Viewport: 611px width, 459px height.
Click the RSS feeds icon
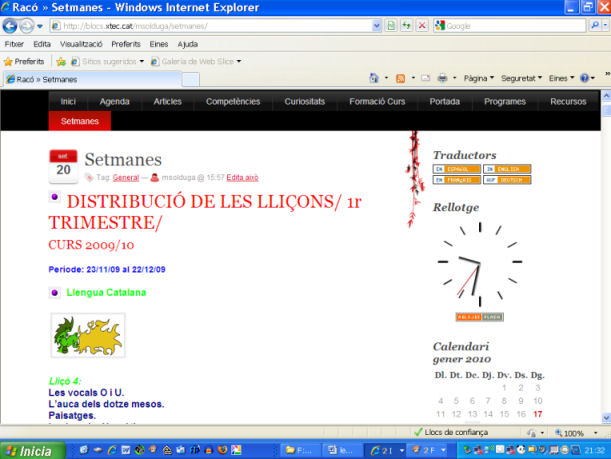click(x=401, y=78)
